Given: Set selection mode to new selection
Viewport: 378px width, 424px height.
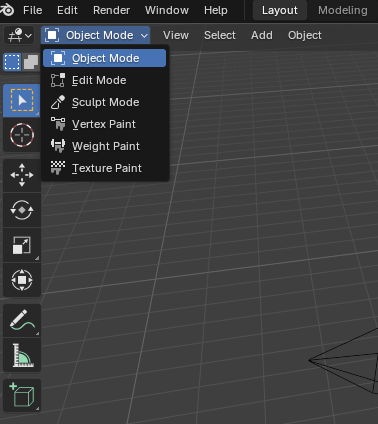Looking at the screenshot, I should [x=12, y=62].
